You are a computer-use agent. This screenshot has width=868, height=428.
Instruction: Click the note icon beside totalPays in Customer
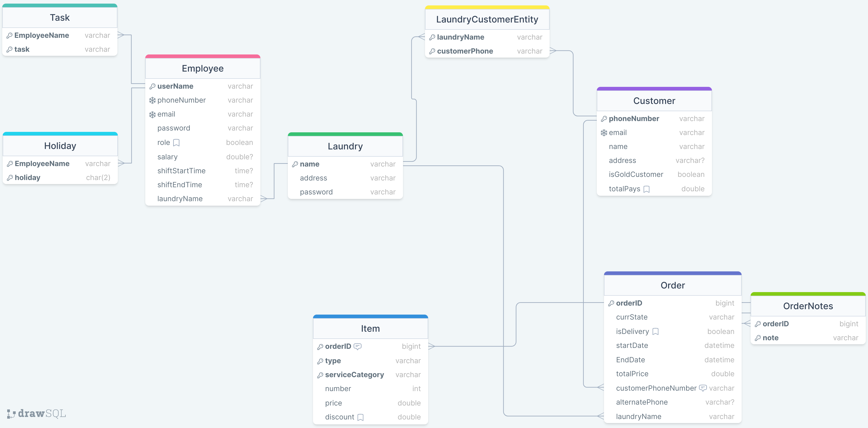646,189
